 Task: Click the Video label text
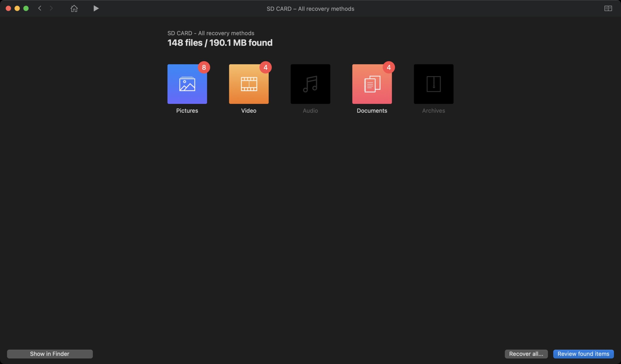[x=249, y=111]
